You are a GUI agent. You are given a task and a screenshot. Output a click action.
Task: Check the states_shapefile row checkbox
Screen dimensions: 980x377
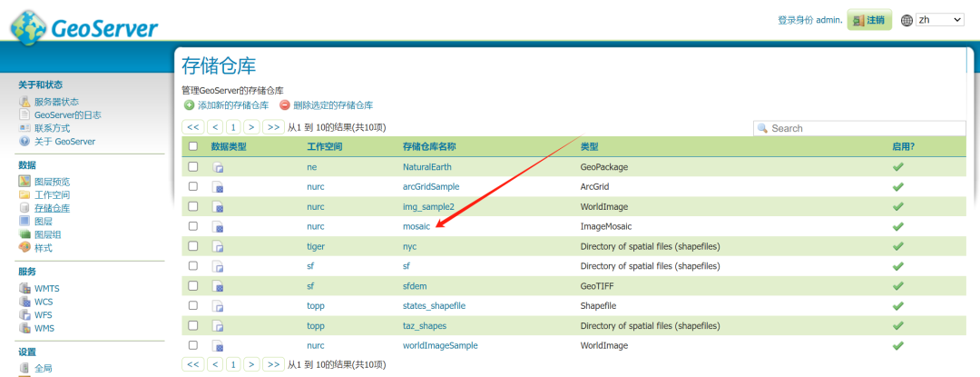193,305
